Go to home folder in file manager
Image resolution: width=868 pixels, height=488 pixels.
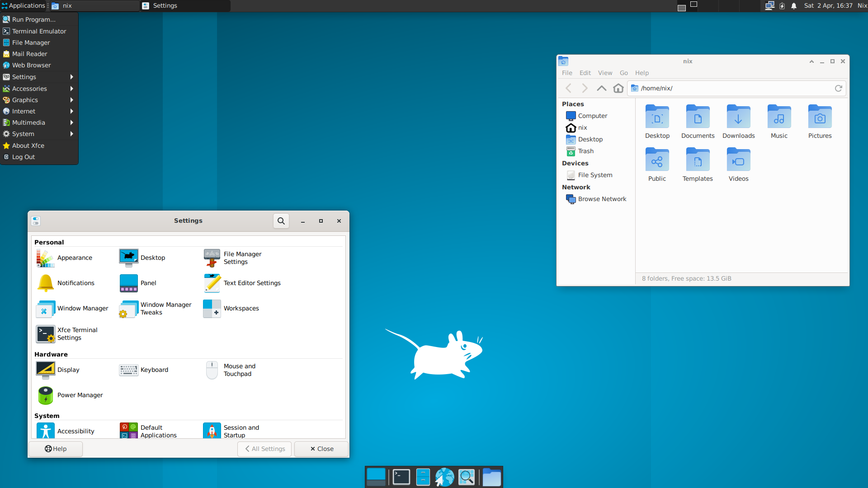618,89
